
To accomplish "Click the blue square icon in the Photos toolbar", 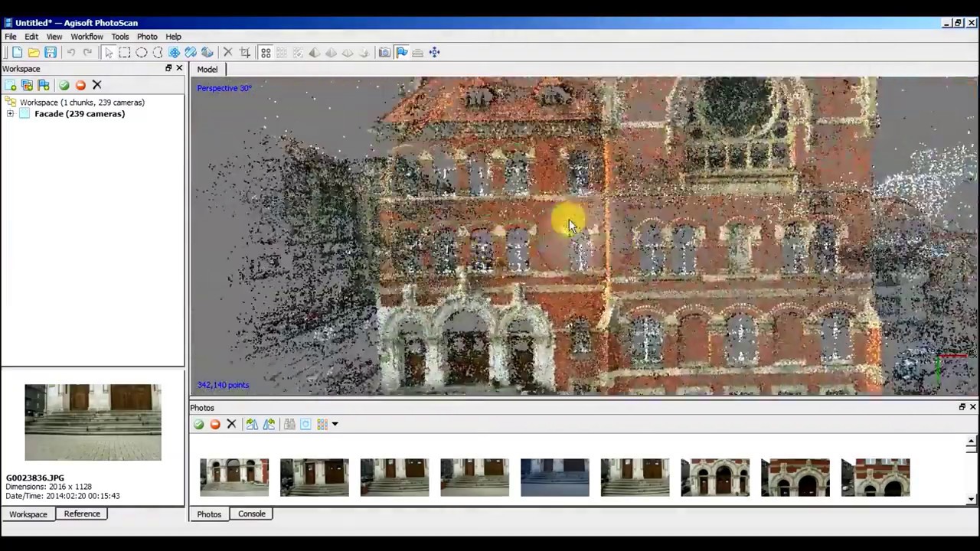I will point(305,424).
